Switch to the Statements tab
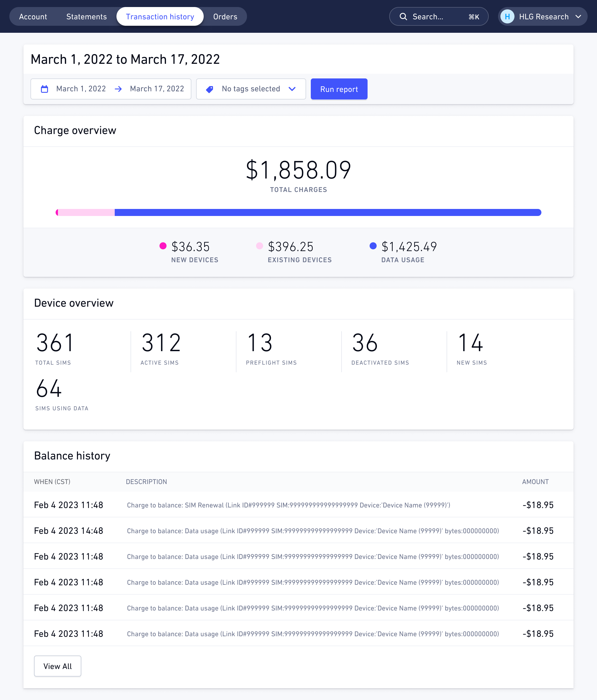Screen dimensions: 597x700 point(87,17)
